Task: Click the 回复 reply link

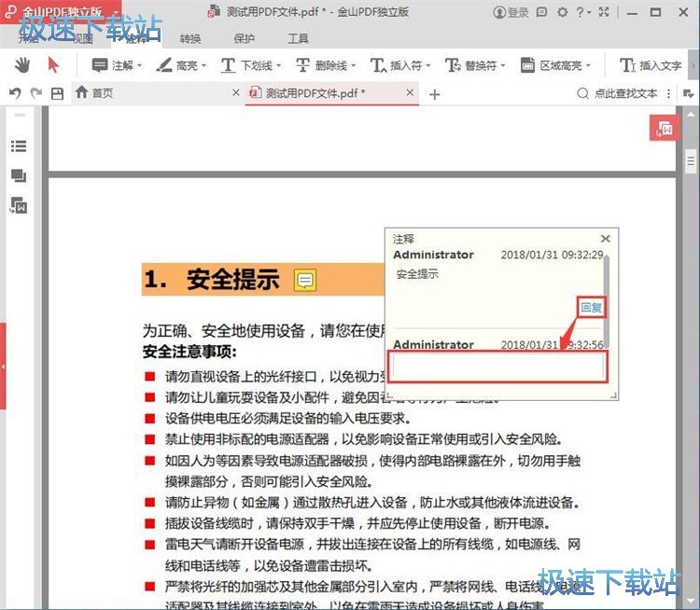Action: [x=591, y=307]
